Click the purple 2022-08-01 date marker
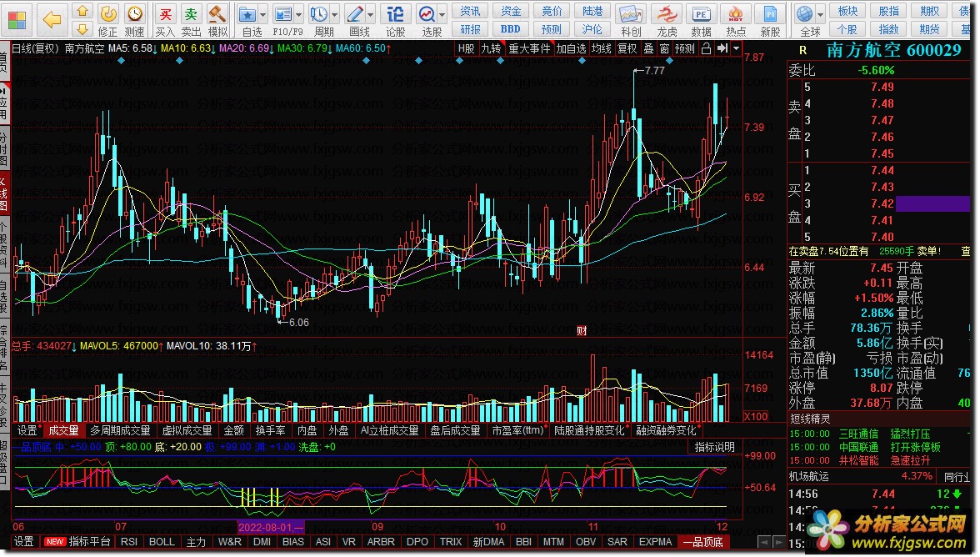 pos(270,527)
